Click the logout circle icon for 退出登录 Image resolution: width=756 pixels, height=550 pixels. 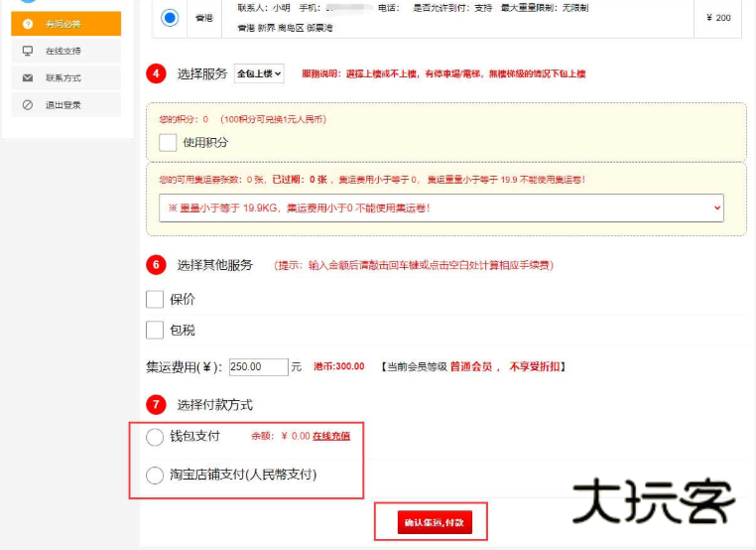click(27, 104)
